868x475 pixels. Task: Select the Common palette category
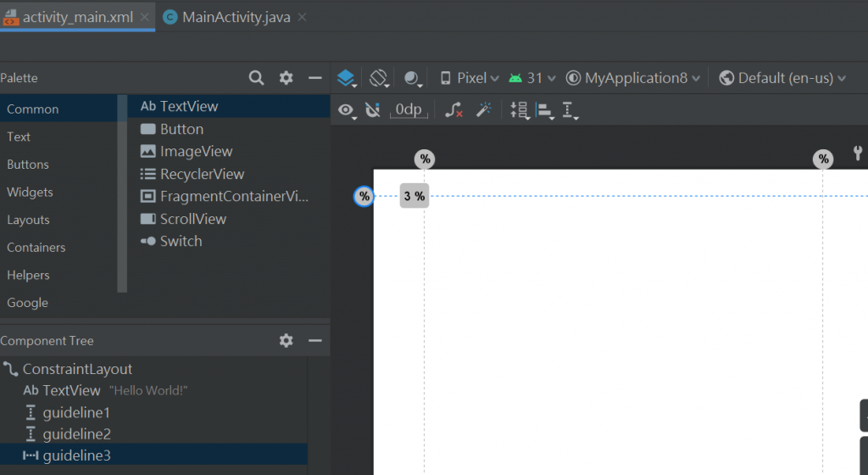(x=58, y=109)
